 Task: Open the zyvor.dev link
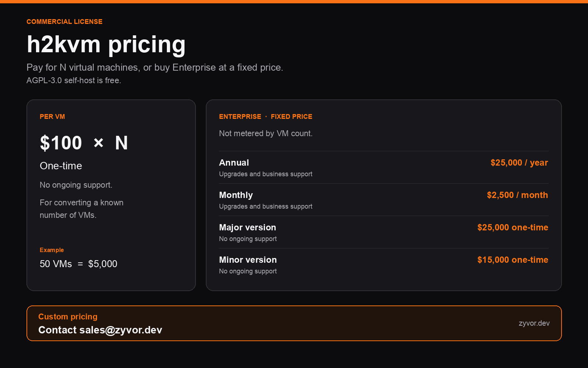(534, 323)
